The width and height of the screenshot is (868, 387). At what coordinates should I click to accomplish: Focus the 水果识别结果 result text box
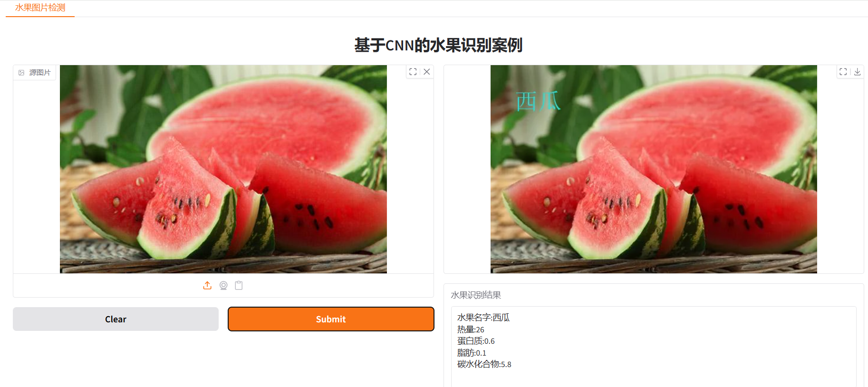click(654, 347)
